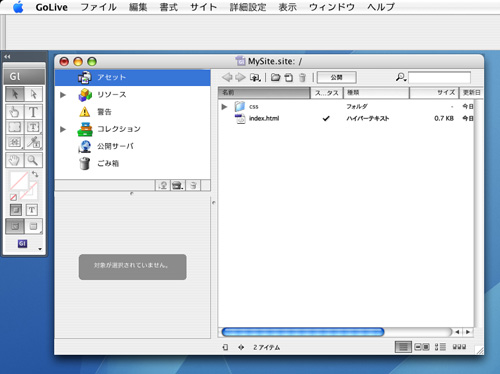The height and width of the screenshot is (374, 500).
Task: Click the 公開 publish button
Action: tap(337, 77)
